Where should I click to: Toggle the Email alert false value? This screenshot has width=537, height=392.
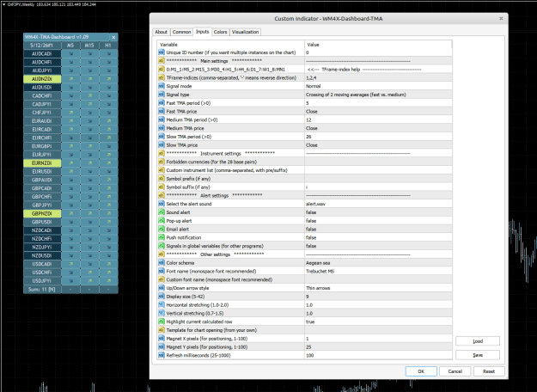pos(378,229)
